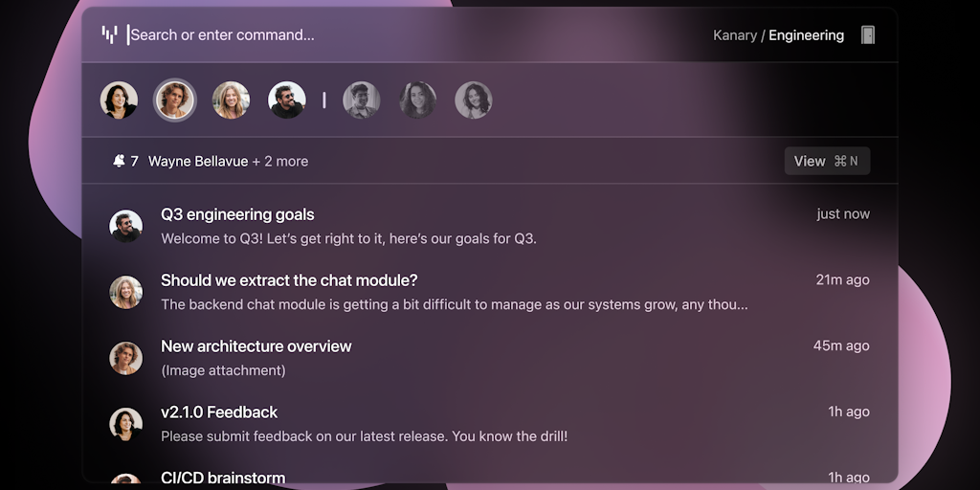Click the "45m ago" timestamp

841,345
